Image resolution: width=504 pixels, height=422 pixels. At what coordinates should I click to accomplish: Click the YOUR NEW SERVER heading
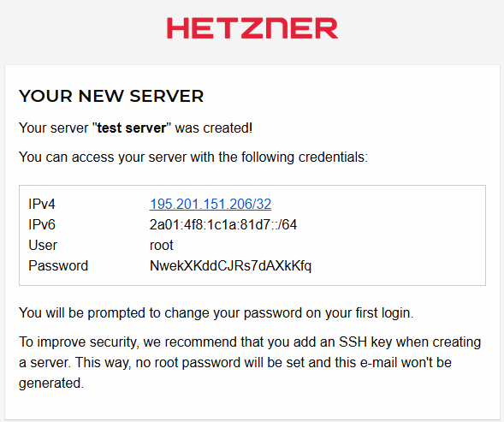point(111,96)
